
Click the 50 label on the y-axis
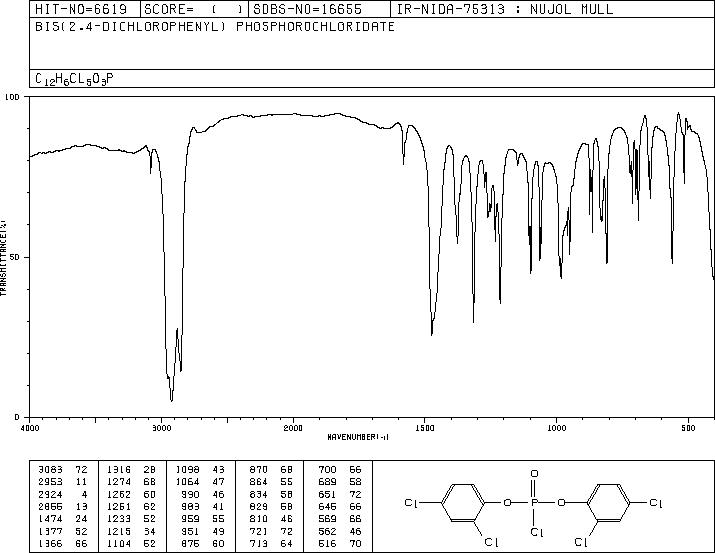(15, 257)
